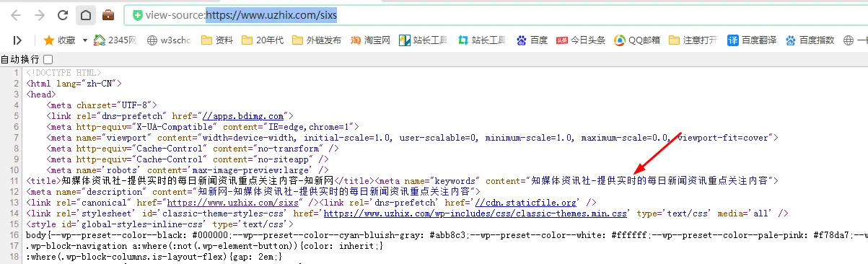Viewport: 868px width, 264px height.
Task: Expand the 收藏 dropdown arrow
Action: click(x=84, y=40)
